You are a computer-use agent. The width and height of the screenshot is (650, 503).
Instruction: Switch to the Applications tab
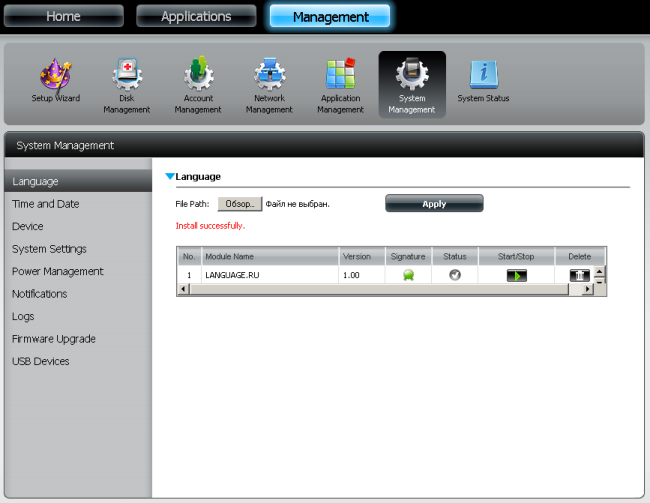pos(196,16)
